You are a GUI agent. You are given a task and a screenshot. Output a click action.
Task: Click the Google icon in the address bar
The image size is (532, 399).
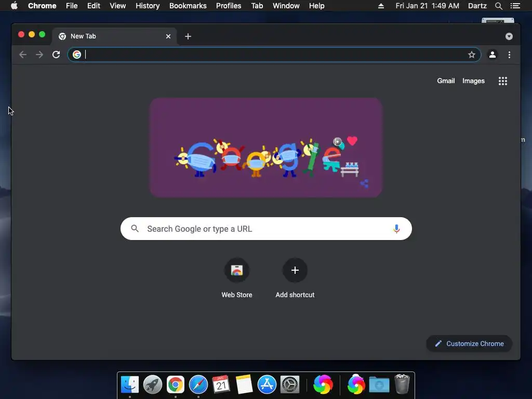[77, 55]
